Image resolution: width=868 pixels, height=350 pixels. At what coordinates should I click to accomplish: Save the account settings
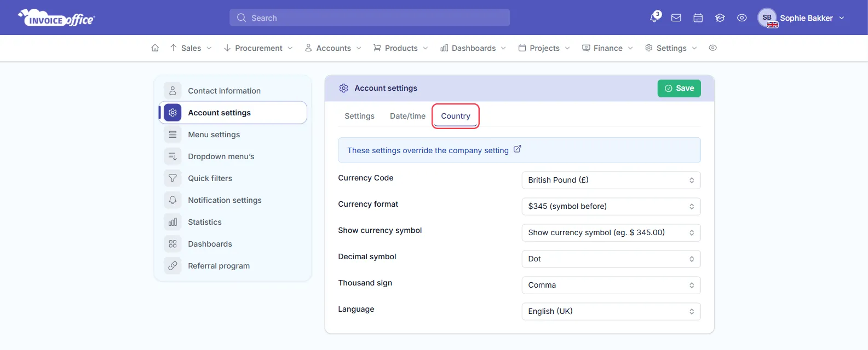679,88
